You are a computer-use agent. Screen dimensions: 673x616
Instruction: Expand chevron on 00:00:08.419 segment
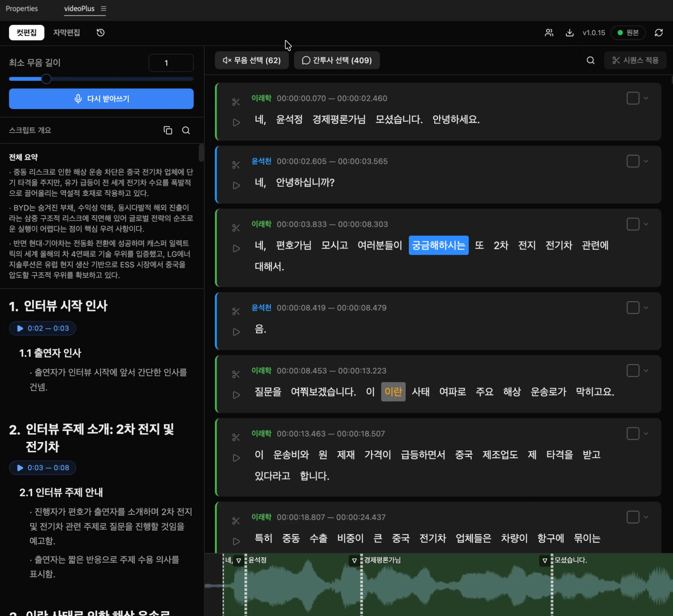(x=646, y=308)
